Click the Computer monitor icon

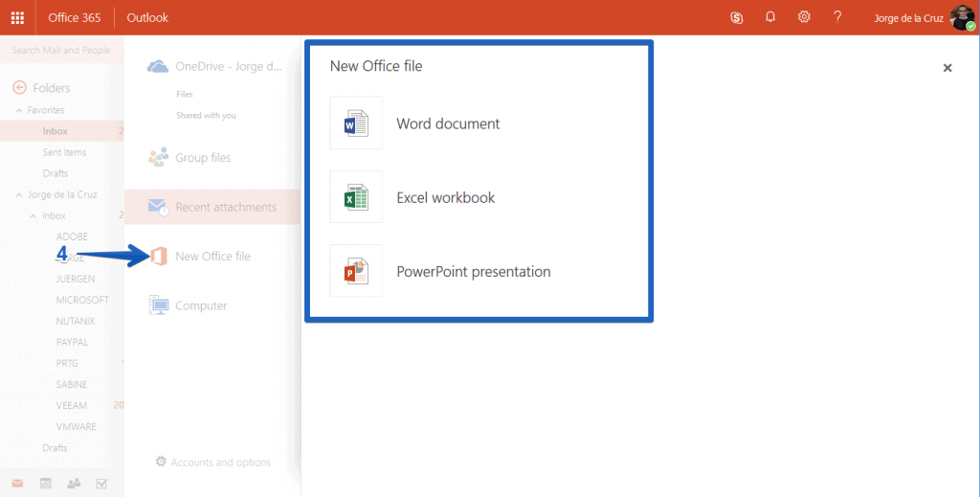[x=159, y=305]
